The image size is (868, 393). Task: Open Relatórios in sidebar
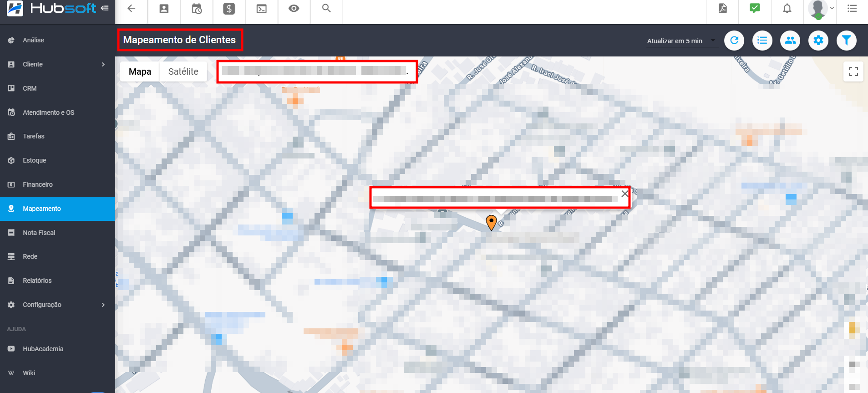pos(57,281)
